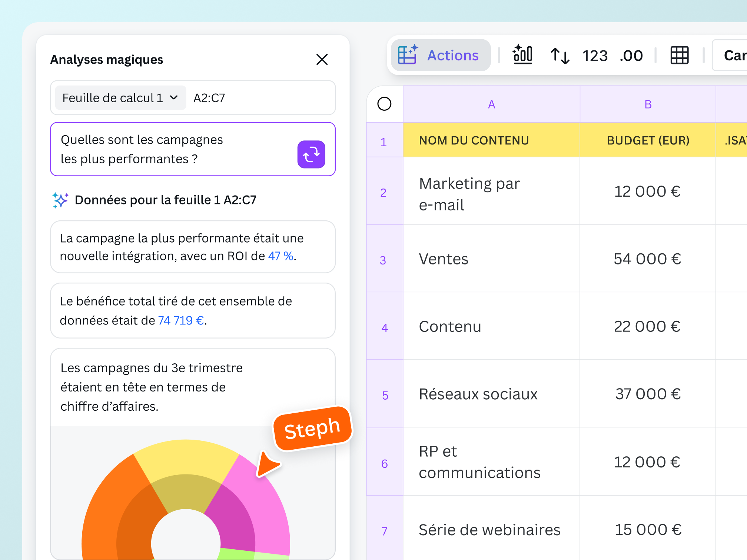Image resolution: width=747 pixels, height=560 pixels.
Task: Click the Ventes cell
Action: coord(491,259)
